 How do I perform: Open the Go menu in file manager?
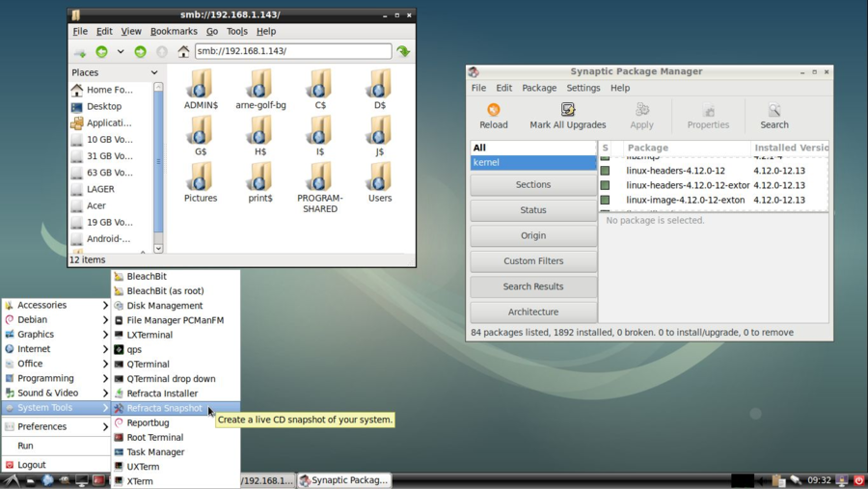click(212, 32)
